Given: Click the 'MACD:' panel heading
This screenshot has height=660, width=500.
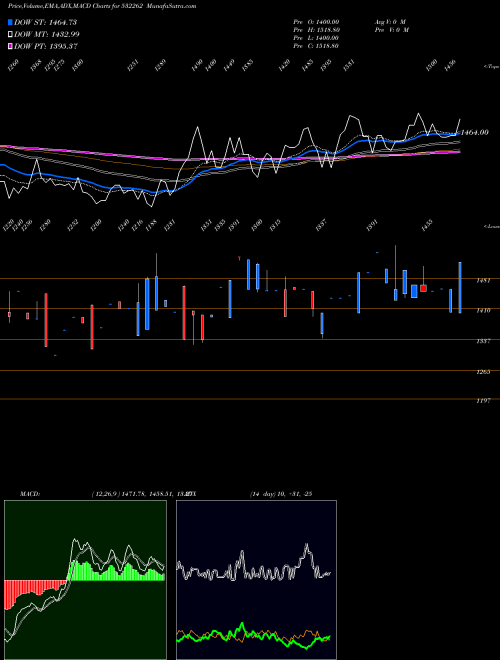Looking at the screenshot, I should [30, 494].
